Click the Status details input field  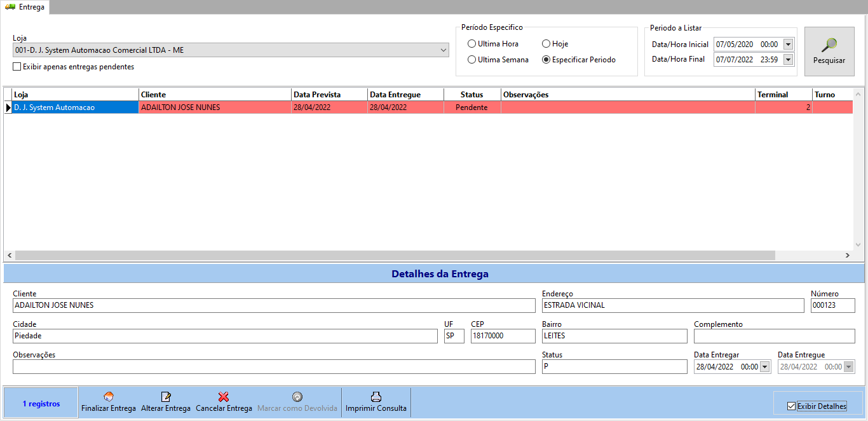point(614,366)
